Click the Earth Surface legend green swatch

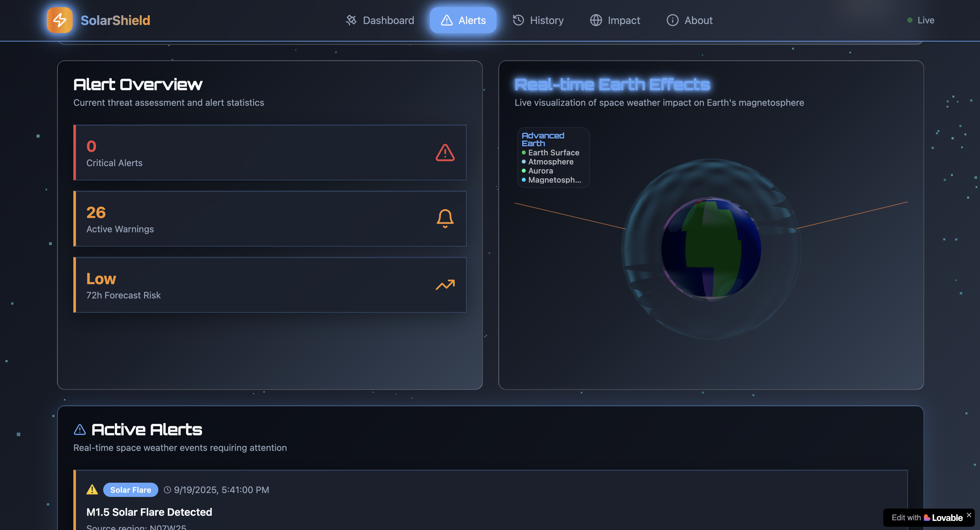(x=524, y=152)
